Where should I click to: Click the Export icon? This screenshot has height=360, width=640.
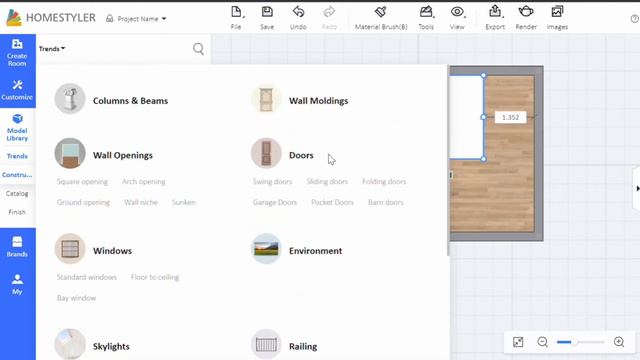(495, 11)
